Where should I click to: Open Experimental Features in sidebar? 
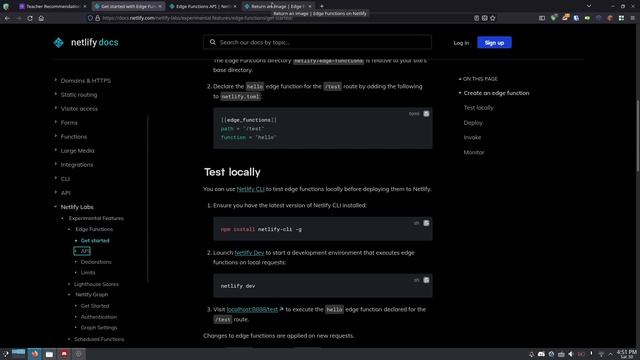(96, 218)
